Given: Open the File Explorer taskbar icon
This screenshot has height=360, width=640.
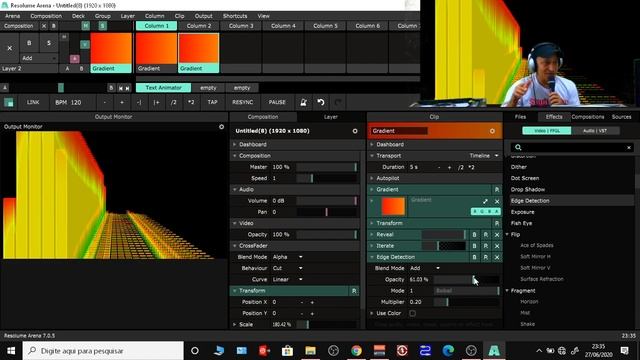Looking at the screenshot, I should click(310, 351).
